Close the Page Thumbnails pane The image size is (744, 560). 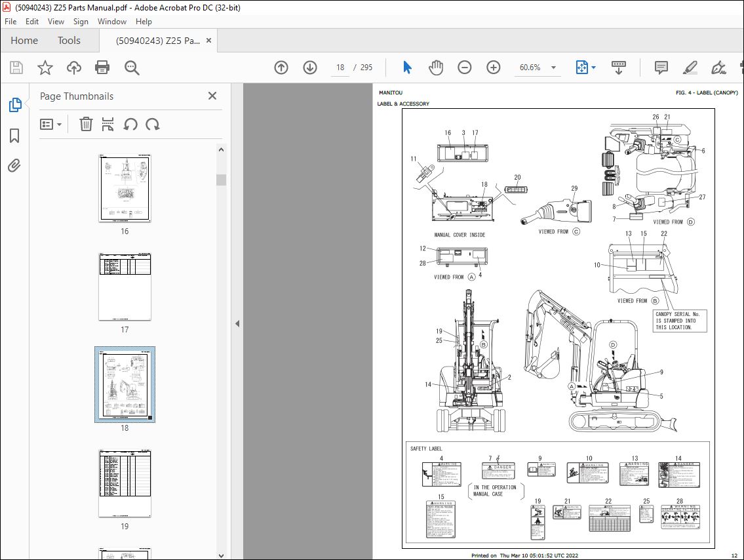[212, 96]
